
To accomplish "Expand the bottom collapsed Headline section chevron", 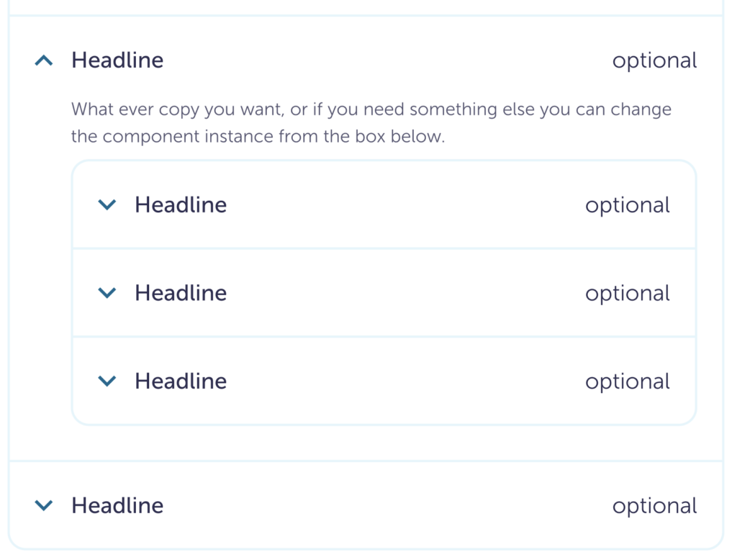I will coord(44,505).
